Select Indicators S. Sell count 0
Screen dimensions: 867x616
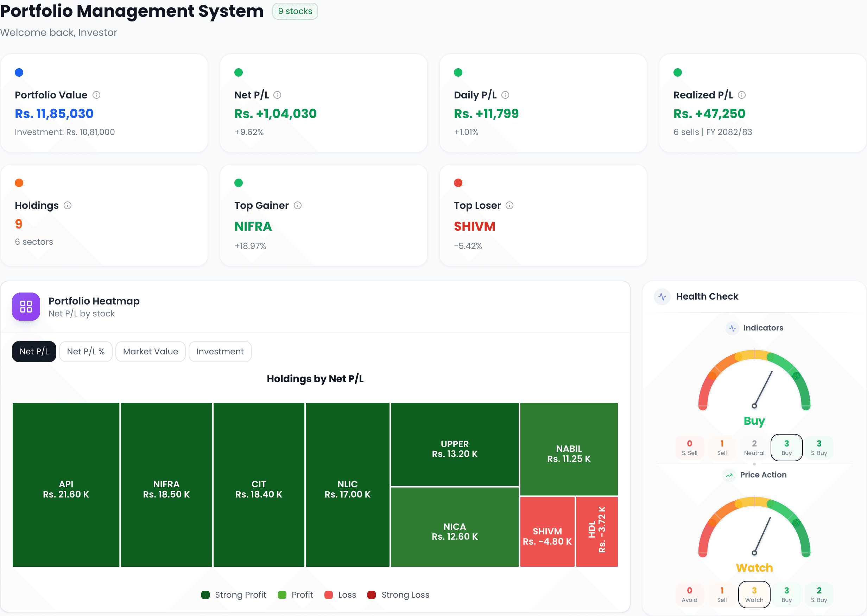coord(689,448)
